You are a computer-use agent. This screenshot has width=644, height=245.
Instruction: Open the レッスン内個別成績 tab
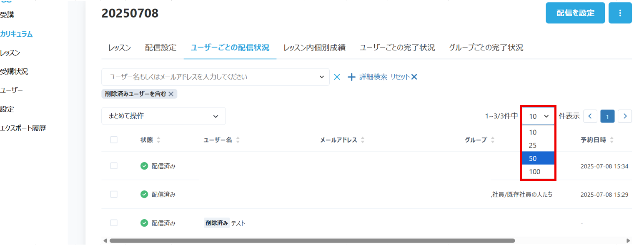click(315, 48)
